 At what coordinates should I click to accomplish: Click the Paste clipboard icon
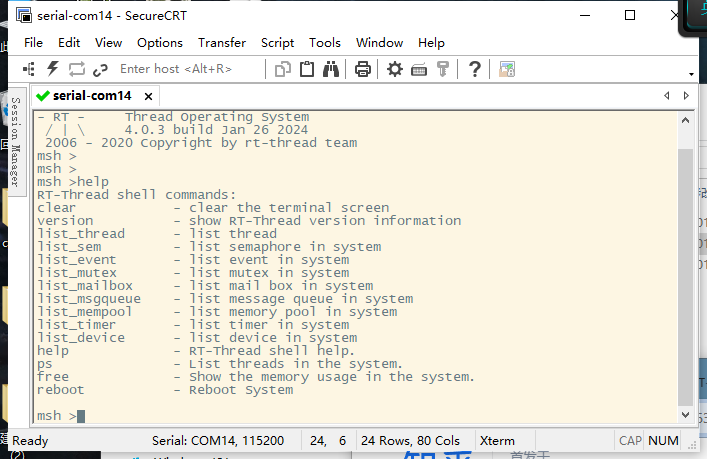tap(307, 69)
